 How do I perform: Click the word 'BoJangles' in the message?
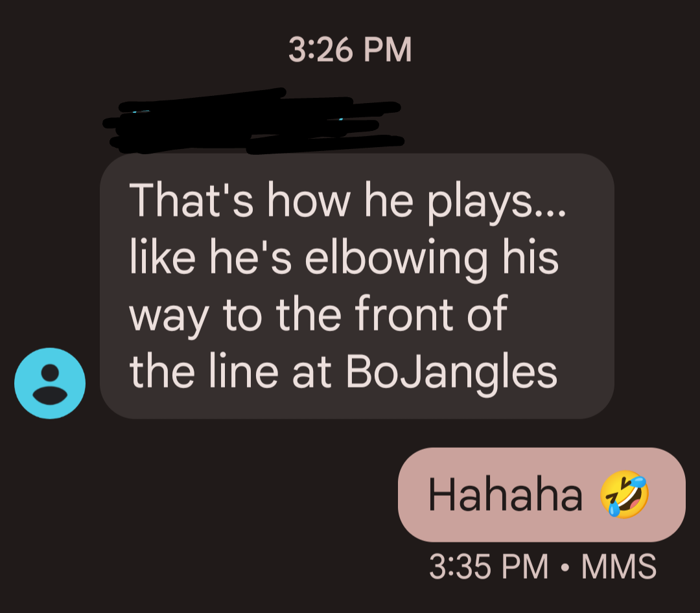pos(451,372)
